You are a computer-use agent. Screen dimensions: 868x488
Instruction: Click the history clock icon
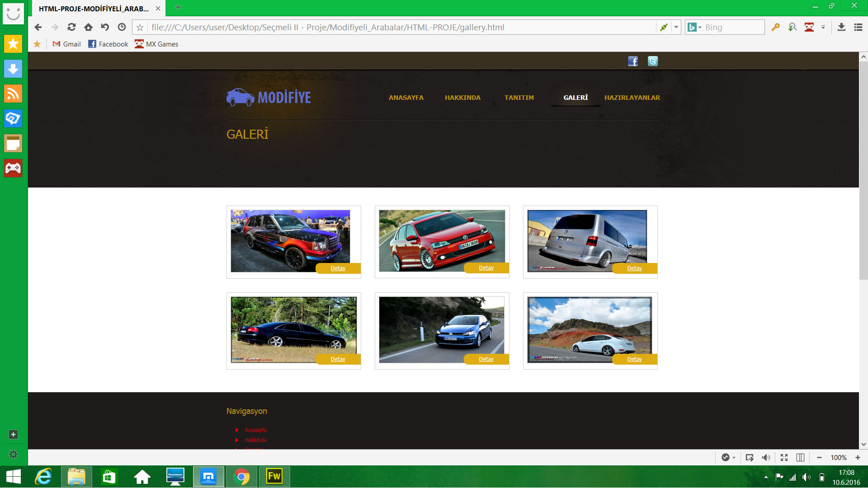click(122, 27)
